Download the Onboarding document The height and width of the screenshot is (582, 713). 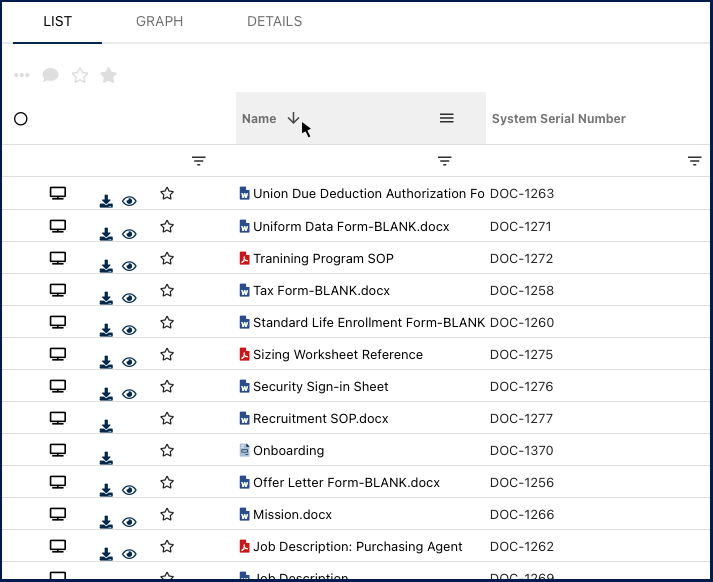106,458
